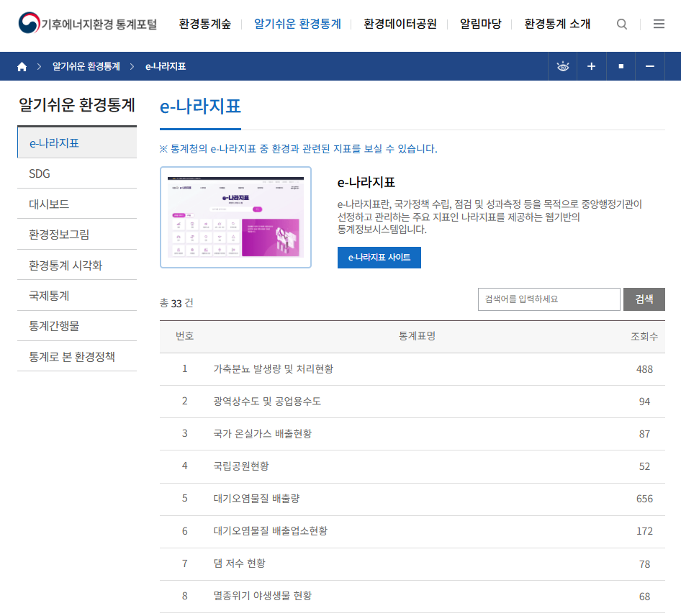Image resolution: width=681 pixels, height=616 pixels.
Task: Toggle the eye accessibility view icon
Action: tap(563, 66)
